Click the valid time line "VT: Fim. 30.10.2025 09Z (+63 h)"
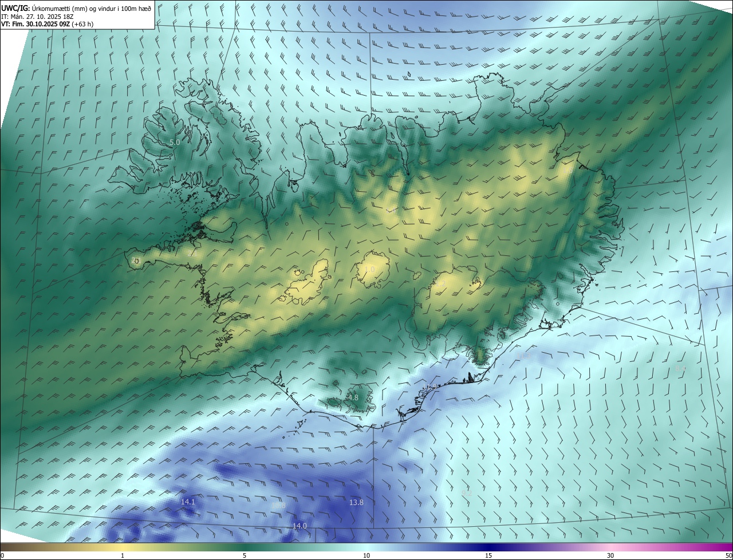Image resolution: width=733 pixels, height=560 pixels. 48,25
